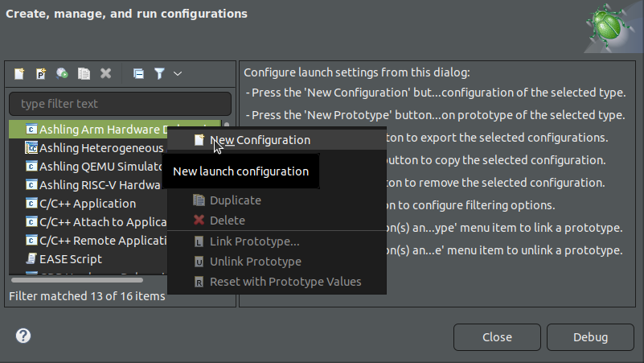Click the Export launch configurations icon
The height and width of the screenshot is (363, 644).
click(62, 73)
